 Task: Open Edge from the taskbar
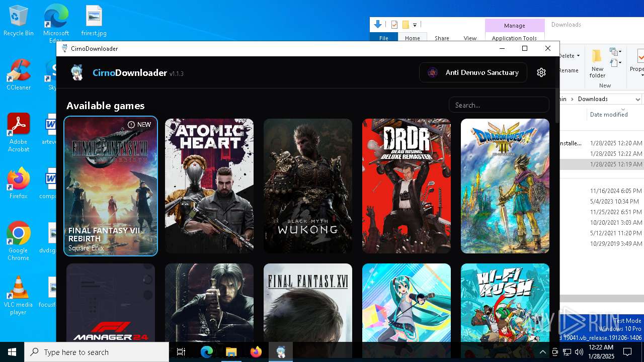point(207,352)
